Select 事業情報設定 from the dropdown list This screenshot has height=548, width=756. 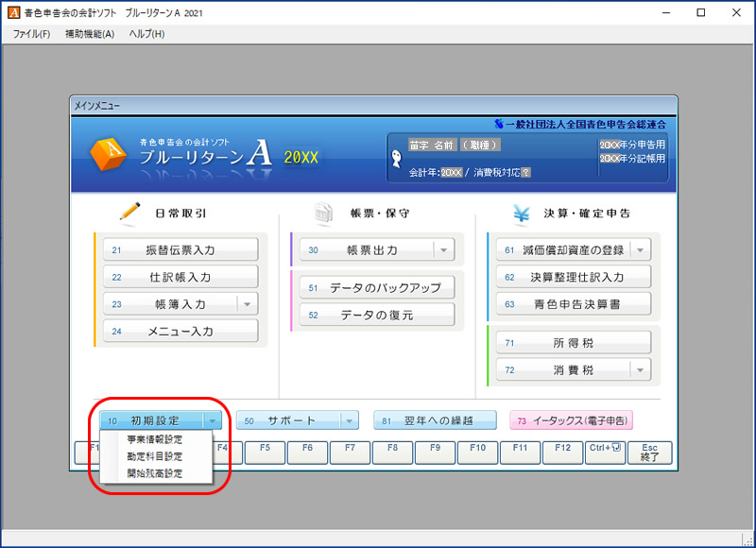tap(155, 439)
